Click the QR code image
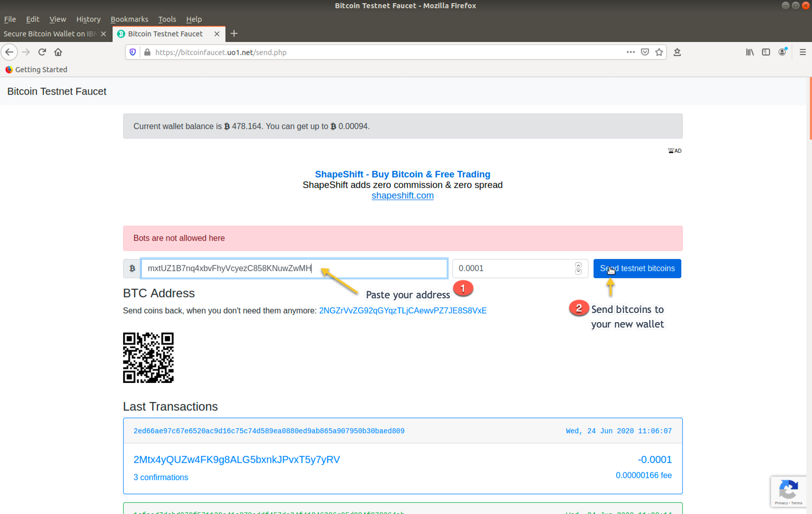The width and height of the screenshot is (812, 514). click(148, 358)
